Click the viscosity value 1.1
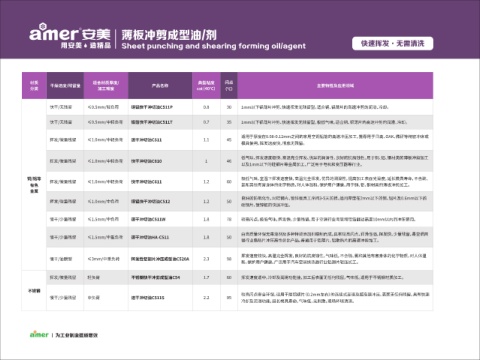The height and width of the screenshot is (360, 480). 206,140
